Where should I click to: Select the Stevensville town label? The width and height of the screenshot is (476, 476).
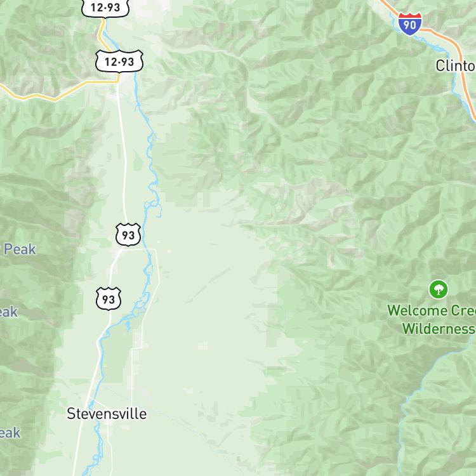[x=107, y=414]
